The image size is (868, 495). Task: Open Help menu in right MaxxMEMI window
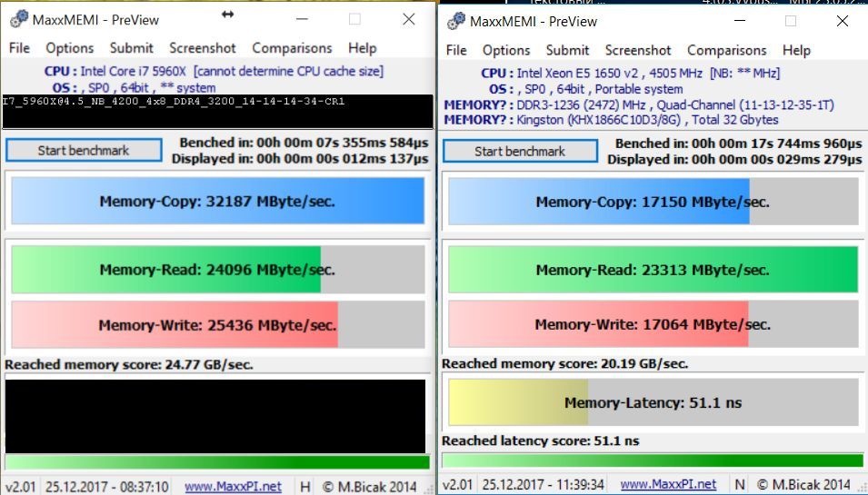tap(796, 50)
